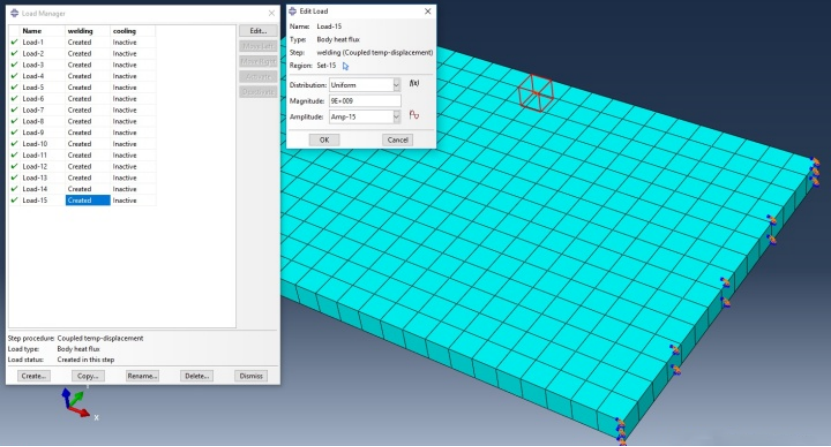Click the Magnitude input field
Viewport: 831px width, 447px height.
pos(365,101)
